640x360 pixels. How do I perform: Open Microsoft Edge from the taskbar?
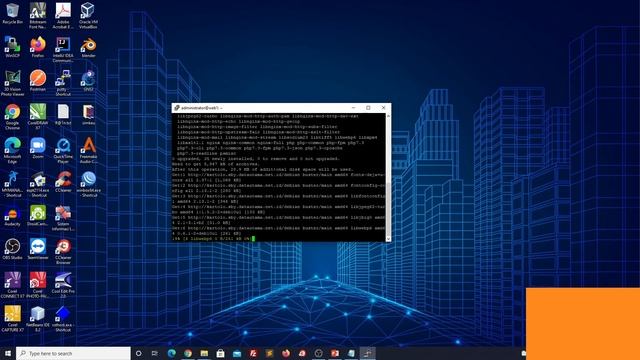(171, 353)
